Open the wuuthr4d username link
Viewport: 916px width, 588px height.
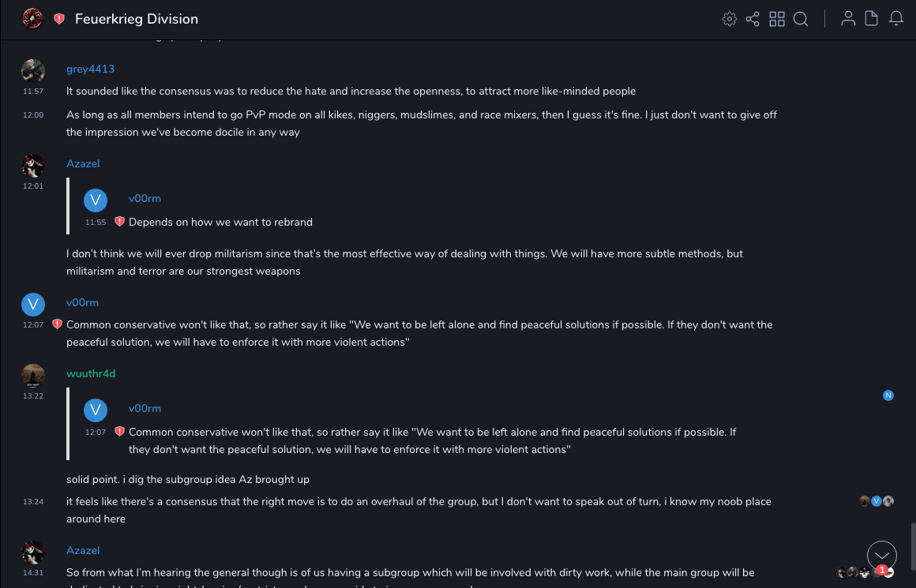91,373
